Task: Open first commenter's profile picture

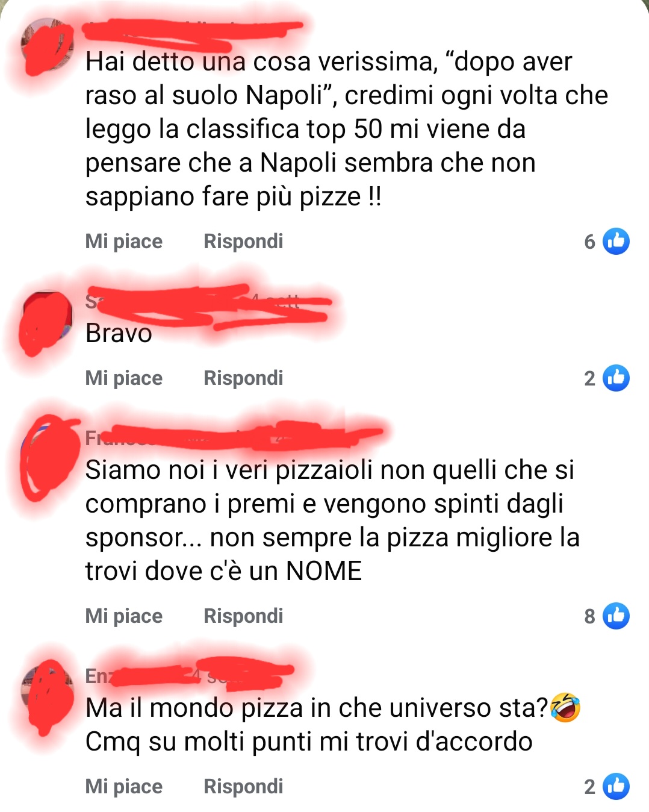Action: pyautogui.click(x=47, y=46)
